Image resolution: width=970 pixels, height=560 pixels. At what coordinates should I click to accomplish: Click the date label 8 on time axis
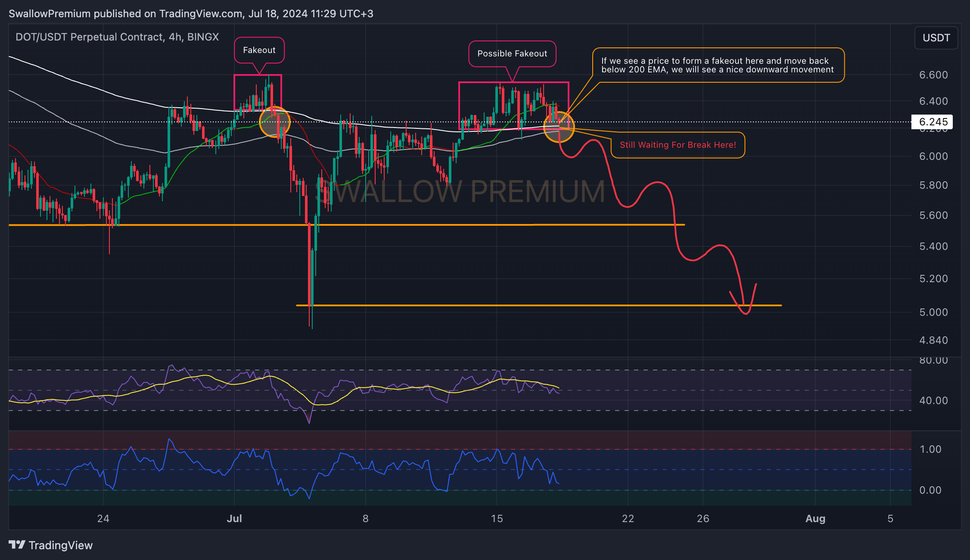click(x=365, y=519)
